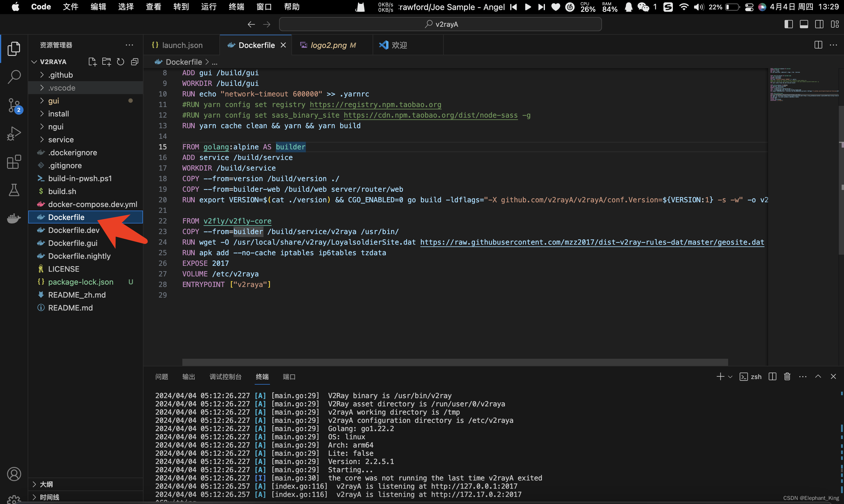844x504 pixels.
Task: Click the launch.json file tab
Action: pyautogui.click(x=182, y=46)
